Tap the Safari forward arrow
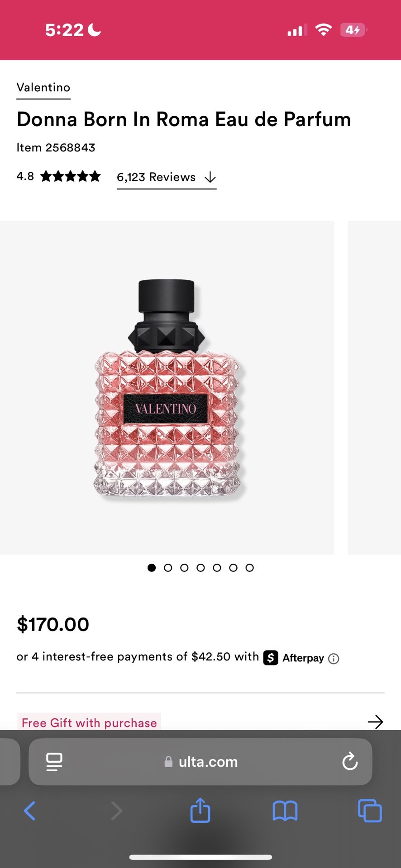 click(116, 811)
